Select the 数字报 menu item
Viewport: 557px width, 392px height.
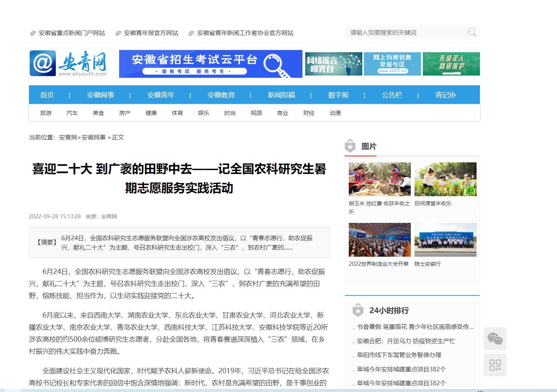(338, 95)
